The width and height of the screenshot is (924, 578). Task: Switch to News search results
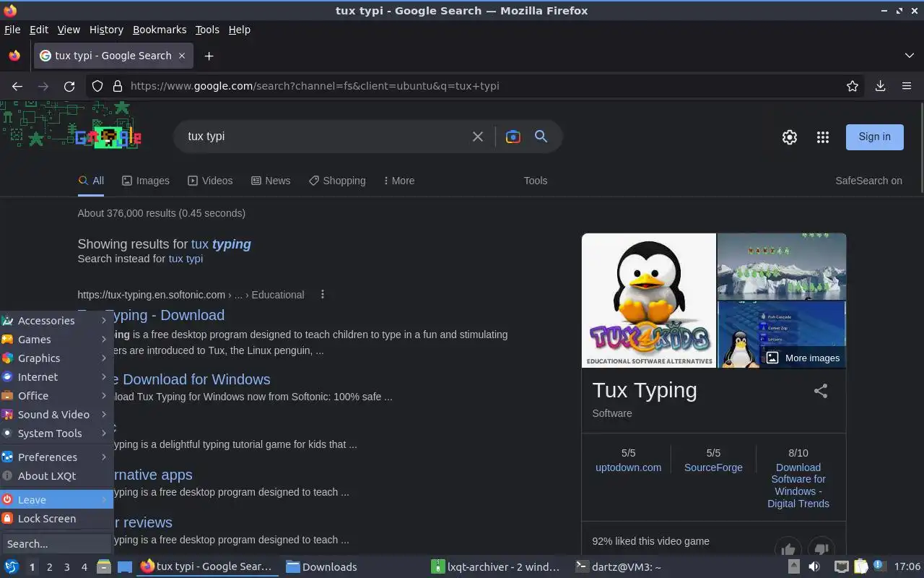pos(271,181)
